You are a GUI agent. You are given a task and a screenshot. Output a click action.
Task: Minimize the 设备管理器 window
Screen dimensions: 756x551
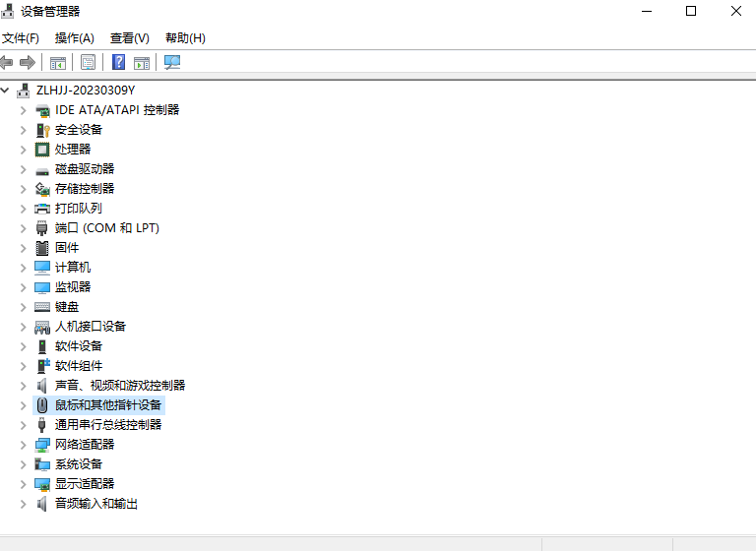(x=647, y=11)
